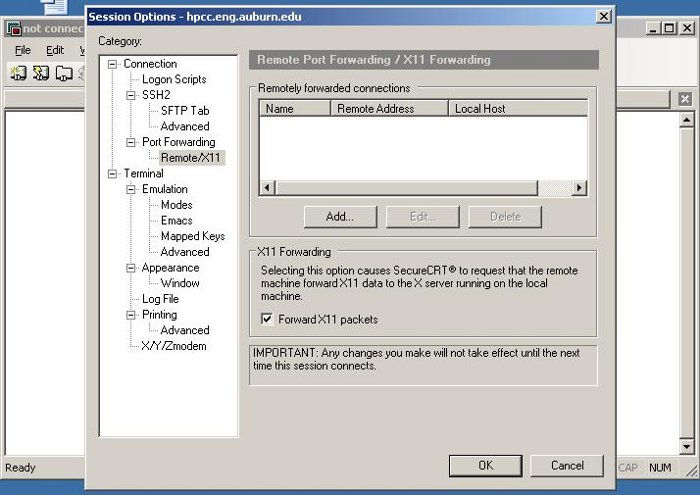This screenshot has width=700, height=495.
Task: Click the CAP status bar indicator
Action: (x=628, y=467)
